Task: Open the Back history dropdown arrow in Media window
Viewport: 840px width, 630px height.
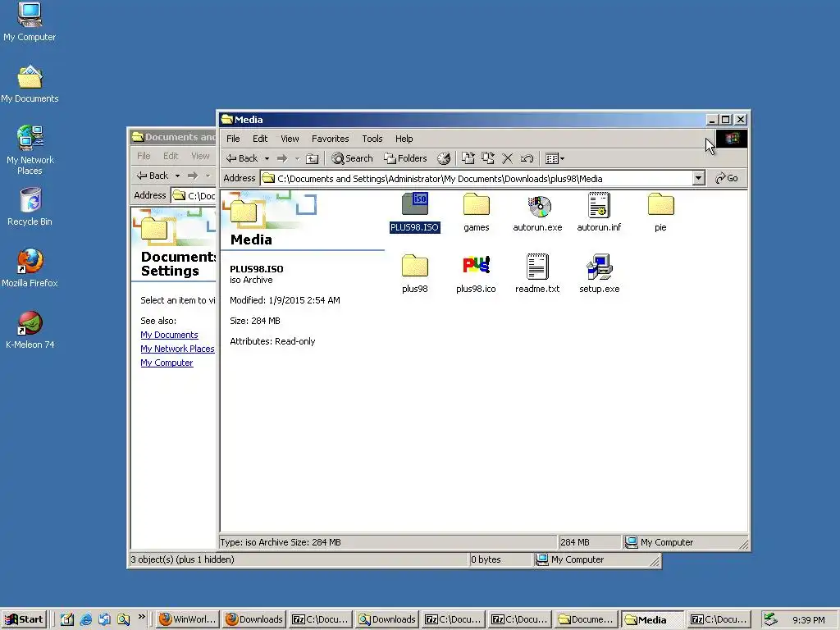Action: coord(267,158)
